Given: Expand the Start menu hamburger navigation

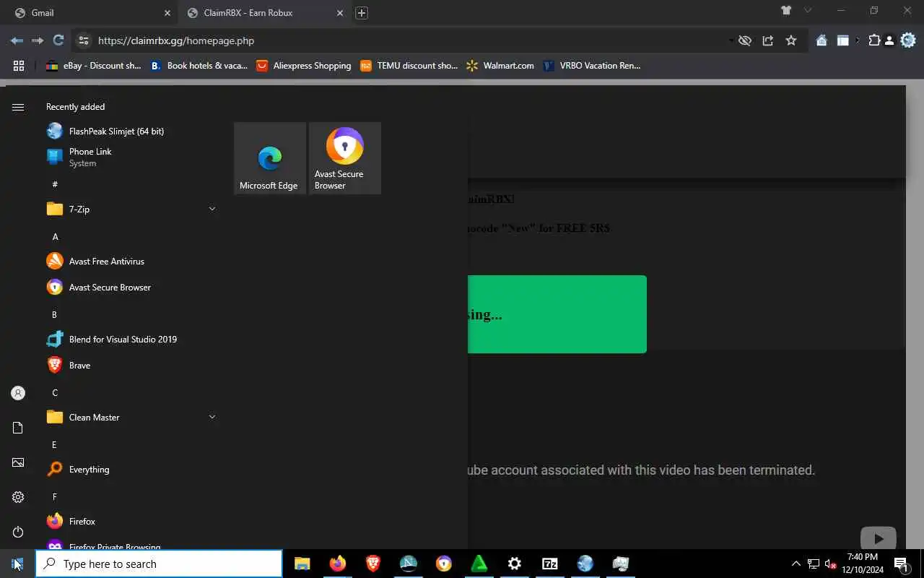Looking at the screenshot, I should point(18,107).
